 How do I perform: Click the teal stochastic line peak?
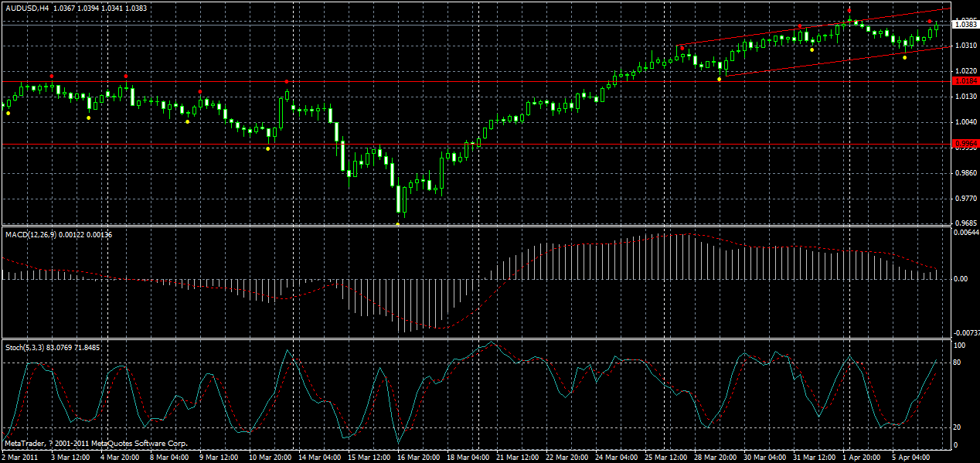[x=492, y=342]
